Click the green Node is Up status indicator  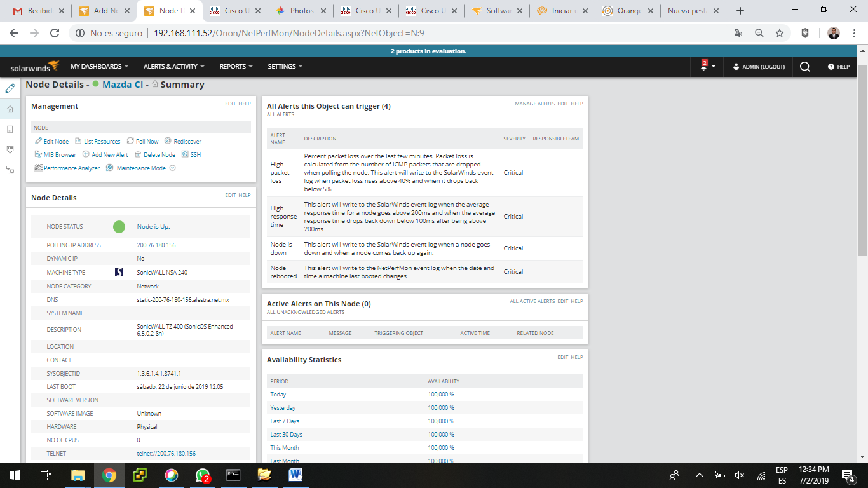(119, 227)
